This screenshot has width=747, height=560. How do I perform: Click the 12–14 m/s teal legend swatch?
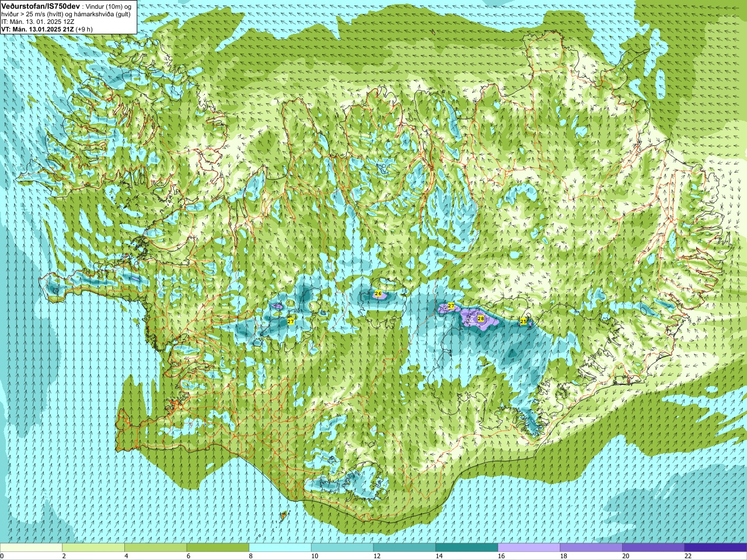[x=404, y=548]
